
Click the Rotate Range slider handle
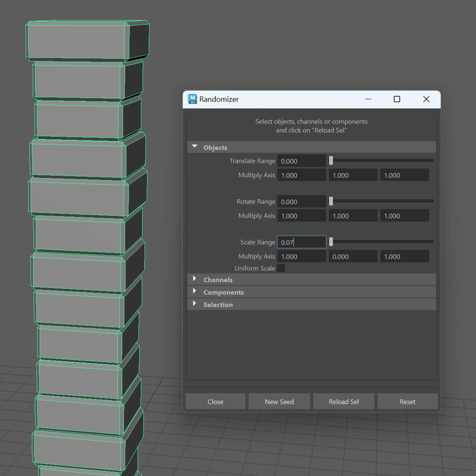click(331, 201)
